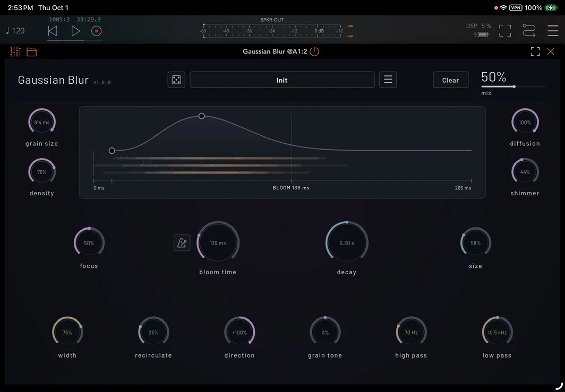The width and height of the screenshot is (565, 392).
Task: Click the Clear button
Action: point(451,80)
